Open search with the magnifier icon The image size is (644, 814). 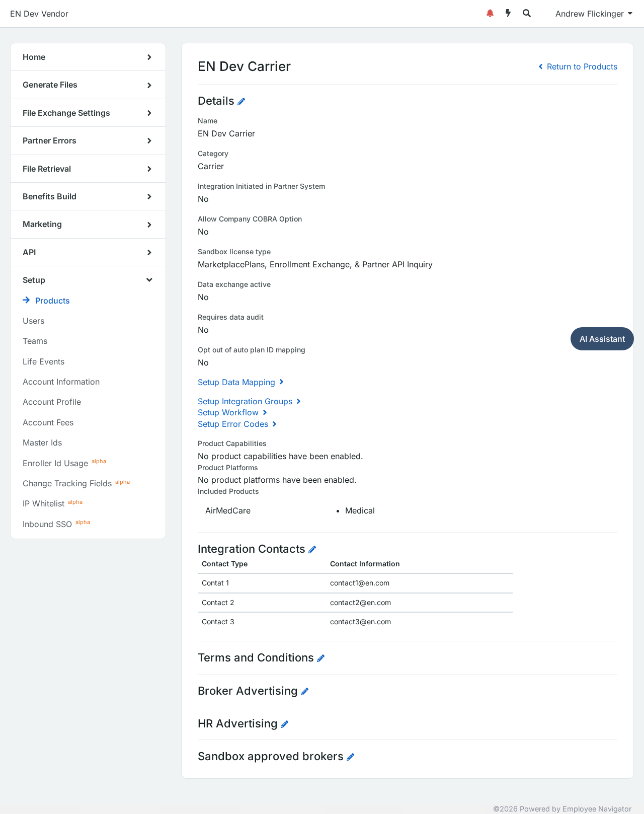[x=527, y=14]
